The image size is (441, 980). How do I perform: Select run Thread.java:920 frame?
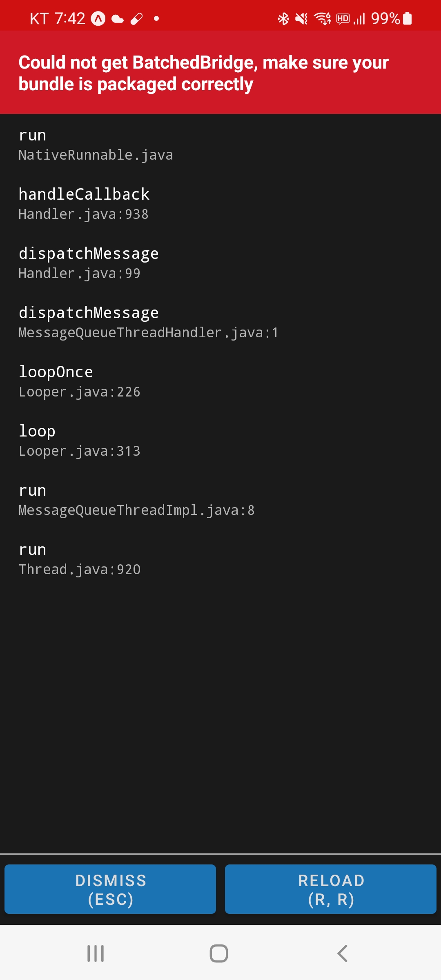pos(220,559)
